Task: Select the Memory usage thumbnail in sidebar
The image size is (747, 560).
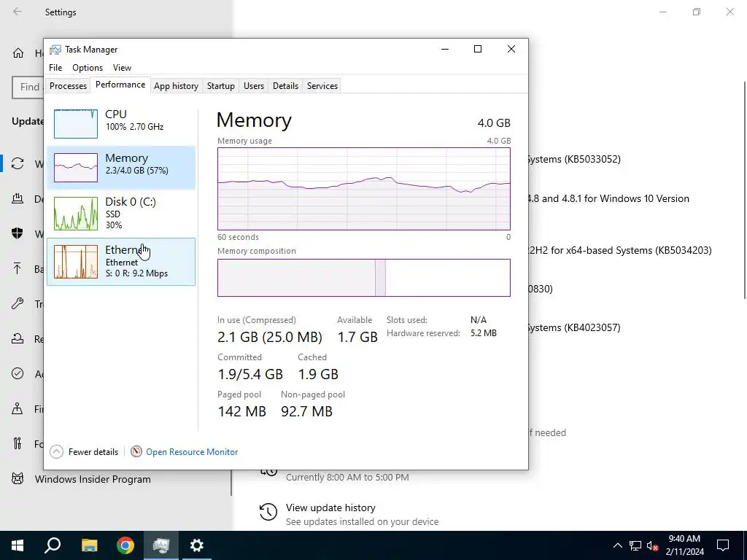Action: 76,168
